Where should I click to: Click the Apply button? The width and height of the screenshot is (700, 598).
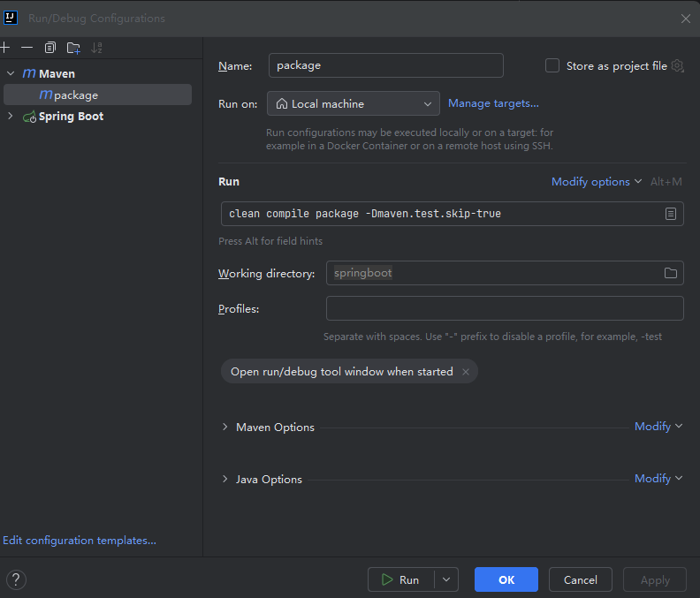click(x=655, y=579)
